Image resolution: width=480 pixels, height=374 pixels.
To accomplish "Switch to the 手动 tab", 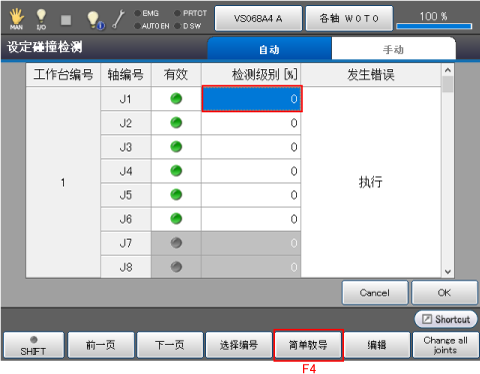I will click(393, 49).
